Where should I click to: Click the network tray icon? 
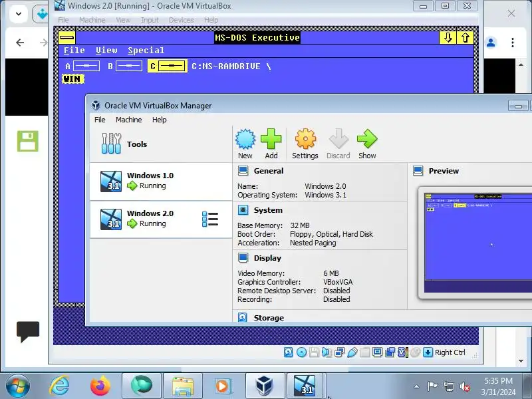point(448,386)
